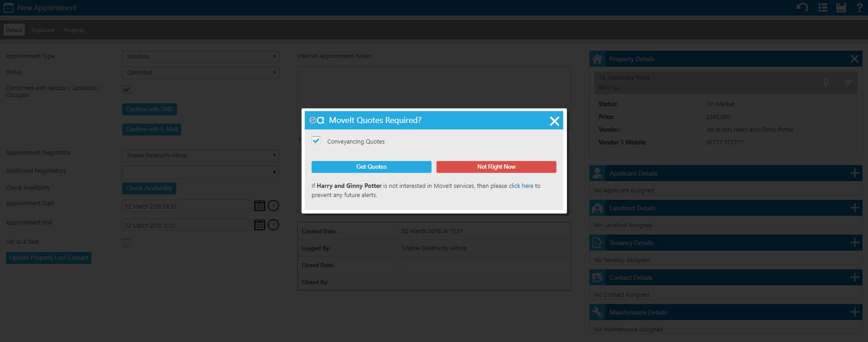Close the MoveIt Quotes Required dialog
This screenshot has width=868, height=342.
[x=554, y=121]
